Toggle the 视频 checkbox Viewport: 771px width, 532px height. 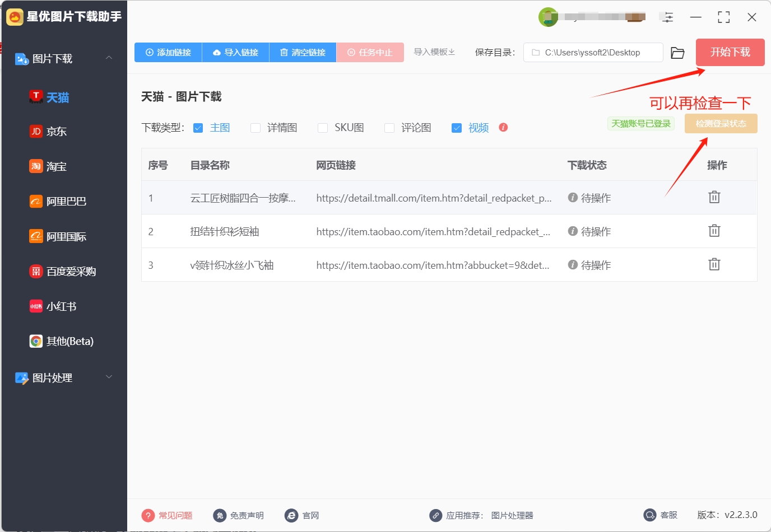point(457,128)
